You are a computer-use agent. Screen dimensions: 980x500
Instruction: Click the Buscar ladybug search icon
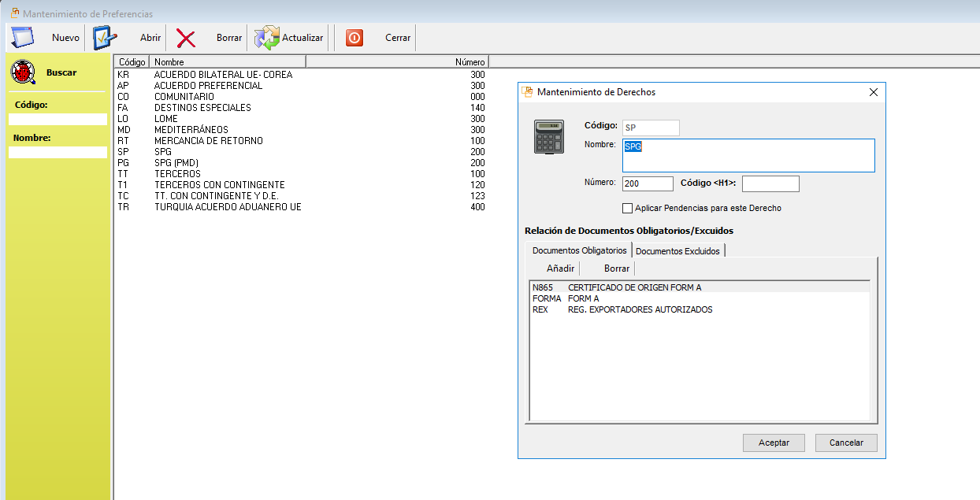(x=23, y=72)
